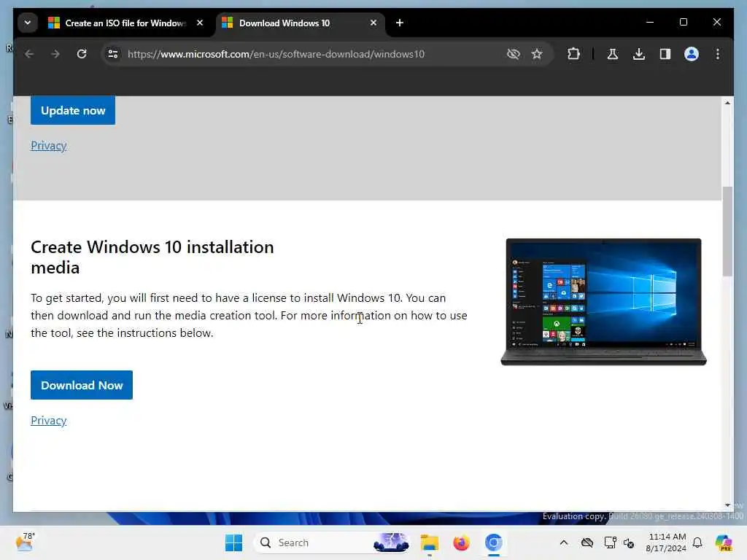This screenshot has width=747, height=560.
Task: Click the muted volume tray icon
Action: [x=629, y=542]
